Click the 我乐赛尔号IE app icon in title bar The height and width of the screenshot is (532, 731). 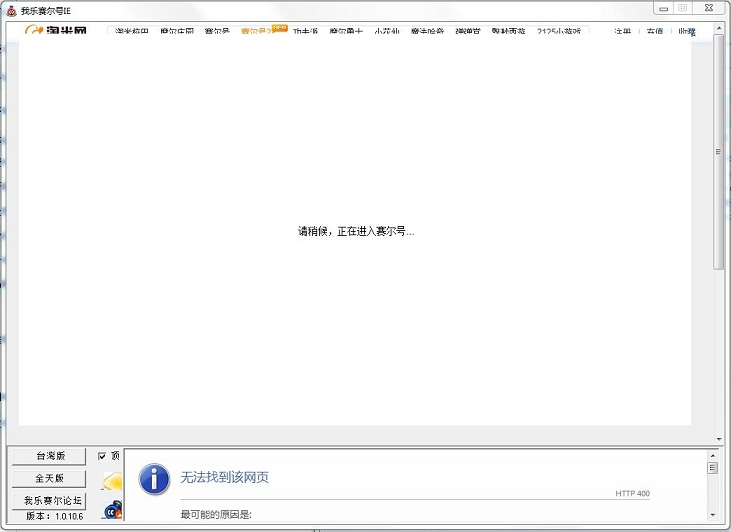click(11, 10)
